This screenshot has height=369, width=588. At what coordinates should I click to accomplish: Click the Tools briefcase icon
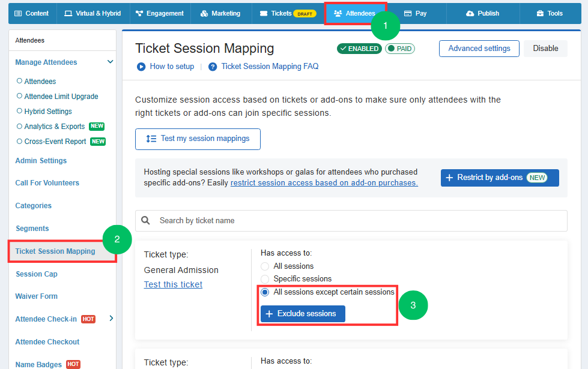click(540, 13)
